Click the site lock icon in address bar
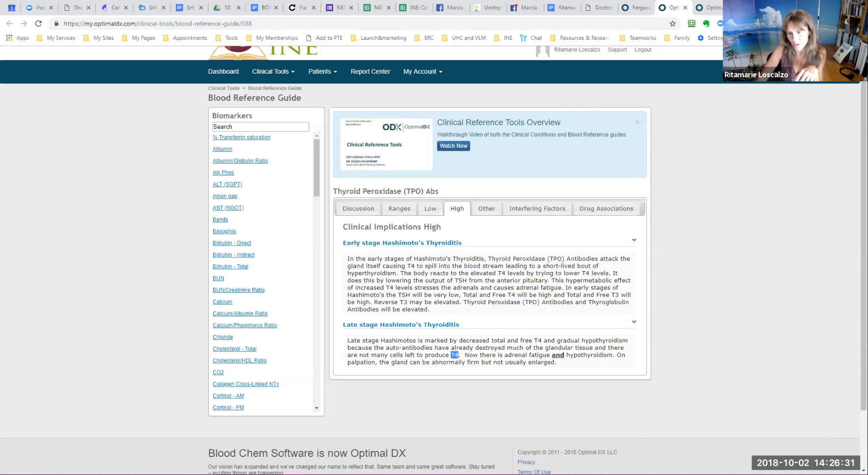 57,24
